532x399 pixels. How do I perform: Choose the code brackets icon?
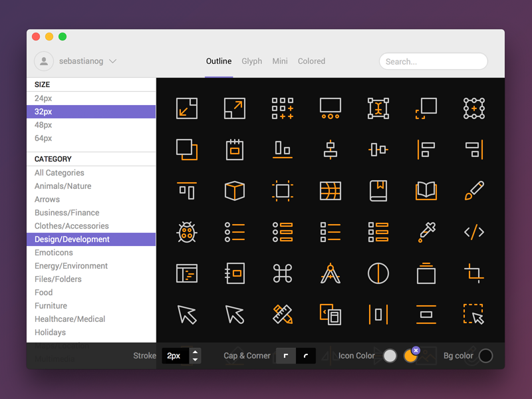pyautogui.click(x=474, y=232)
